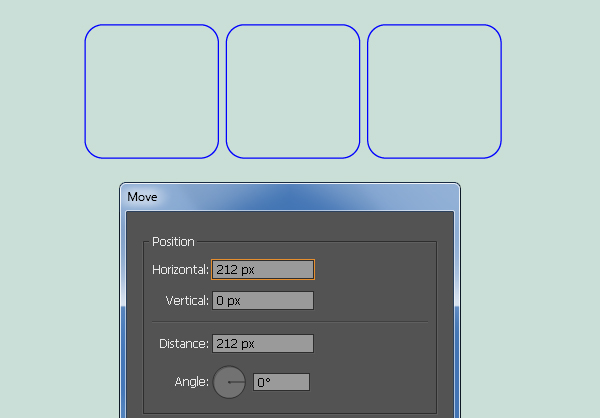The width and height of the screenshot is (600, 418).
Task: Click the Move dialog title bar
Action: click(x=290, y=197)
